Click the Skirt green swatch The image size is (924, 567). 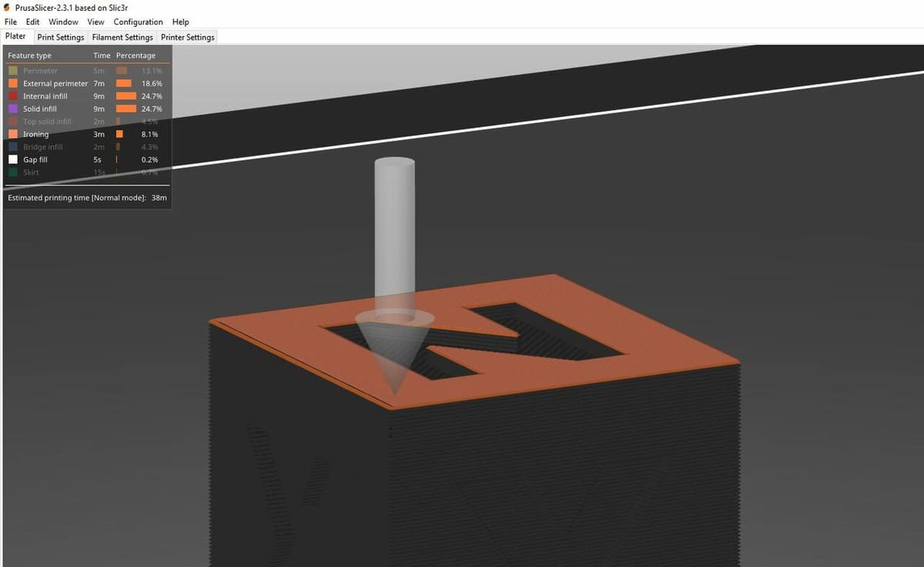click(x=13, y=173)
